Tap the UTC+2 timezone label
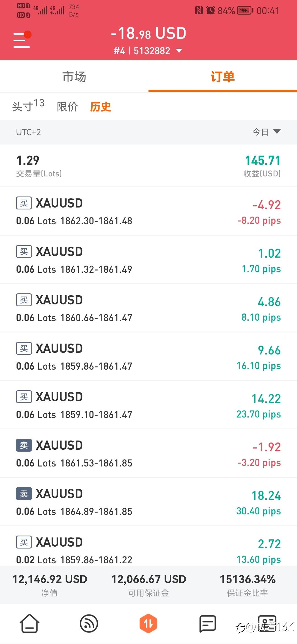 pyautogui.click(x=28, y=132)
